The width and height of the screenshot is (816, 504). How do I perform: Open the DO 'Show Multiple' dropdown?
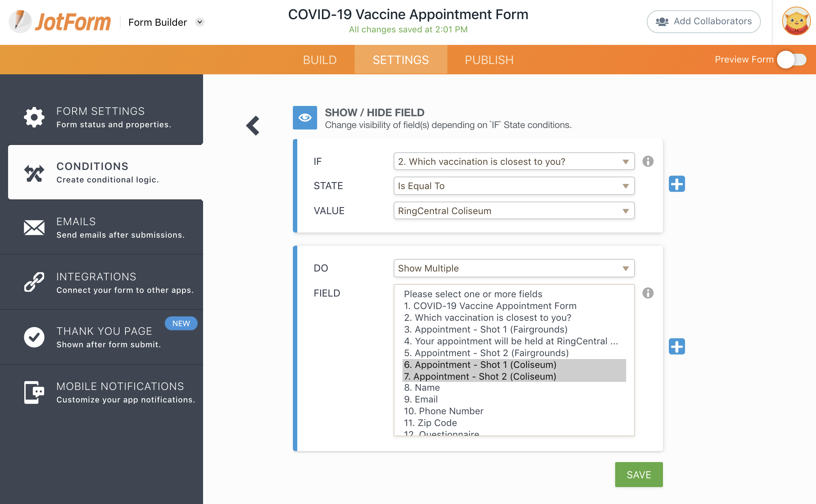(x=514, y=268)
